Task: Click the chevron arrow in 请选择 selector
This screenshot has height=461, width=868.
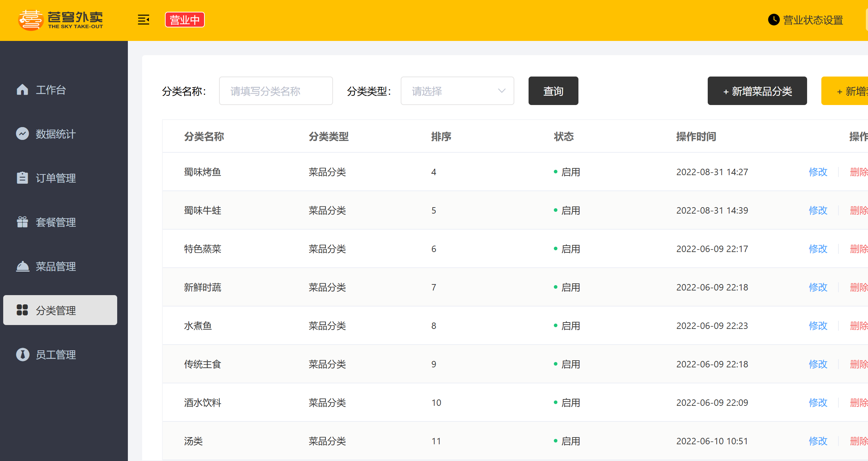Action: [501, 91]
